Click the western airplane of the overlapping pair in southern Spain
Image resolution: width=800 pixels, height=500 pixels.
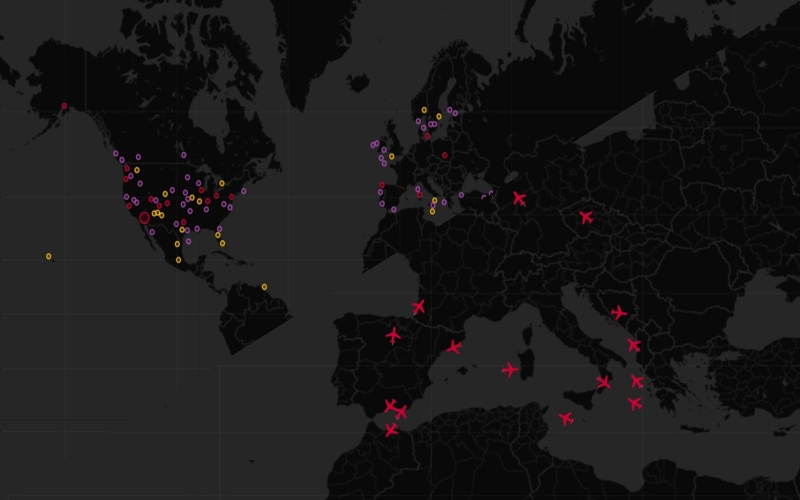[x=390, y=406]
